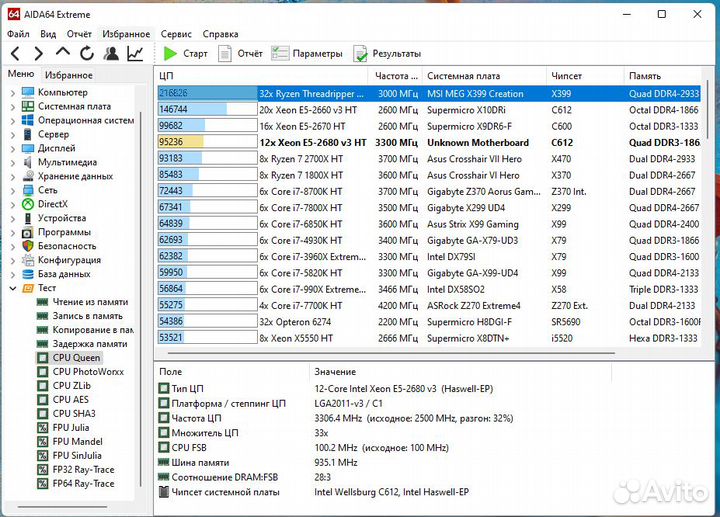Viewport: 720px width, 517px height.
Task: Select the 4x Core i7-7700K HT row
Action: coord(428,305)
